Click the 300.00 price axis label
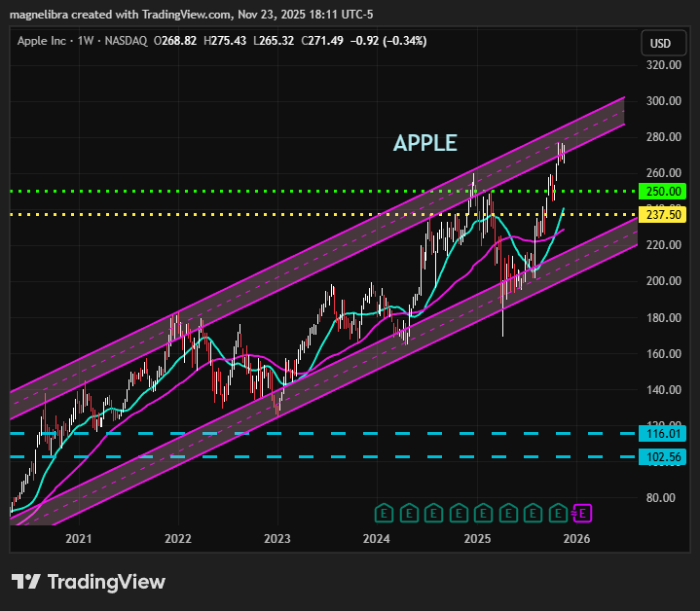This screenshot has width=700, height=611. pos(664,101)
